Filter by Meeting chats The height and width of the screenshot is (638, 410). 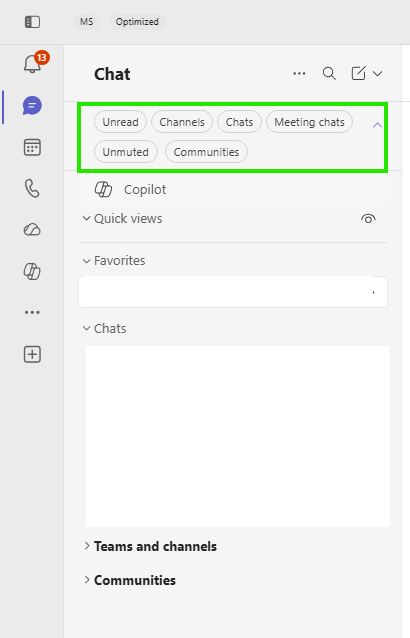pyautogui.click(x=309, y=122)
